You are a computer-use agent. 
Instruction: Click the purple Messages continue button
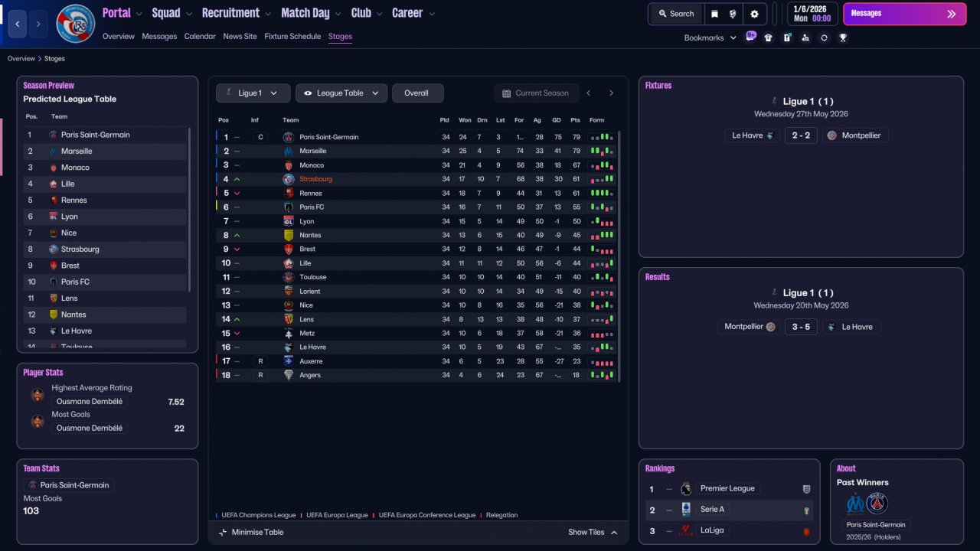pyautogui.click(x=904, y=14)
